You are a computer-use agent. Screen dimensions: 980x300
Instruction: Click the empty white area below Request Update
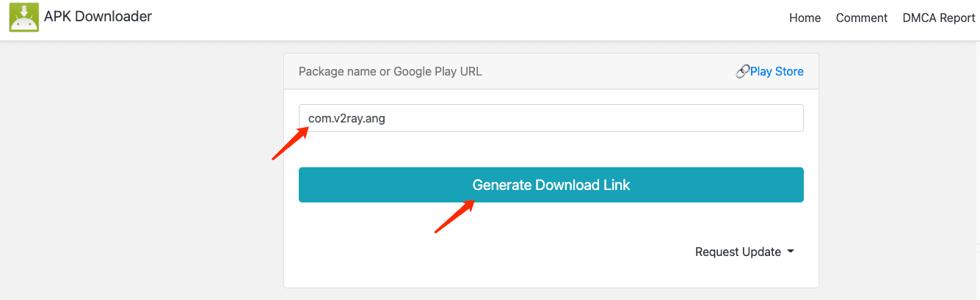point(551,275)
